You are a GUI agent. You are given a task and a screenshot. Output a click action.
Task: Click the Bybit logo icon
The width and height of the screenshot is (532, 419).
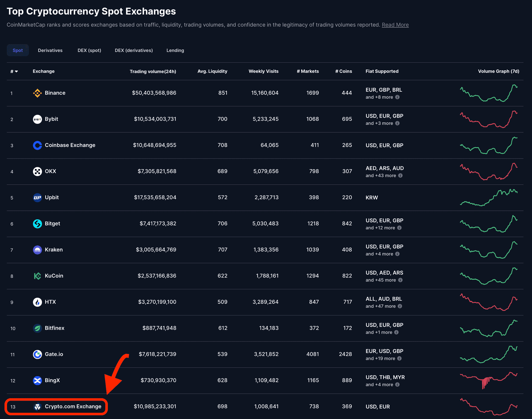click(37, 119)
